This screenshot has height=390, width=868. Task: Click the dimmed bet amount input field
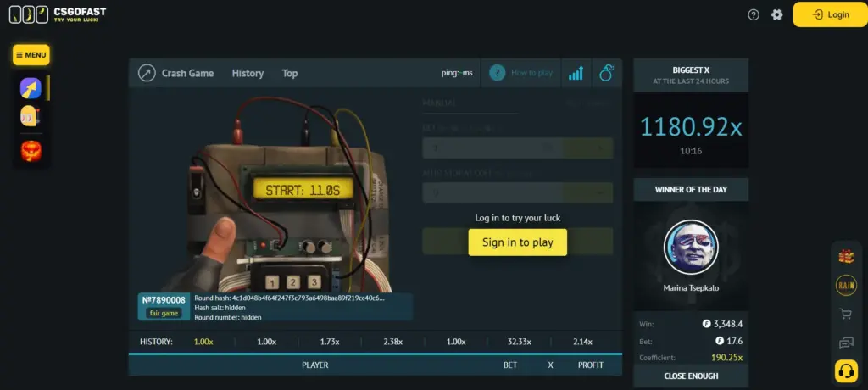click(492, 148)
